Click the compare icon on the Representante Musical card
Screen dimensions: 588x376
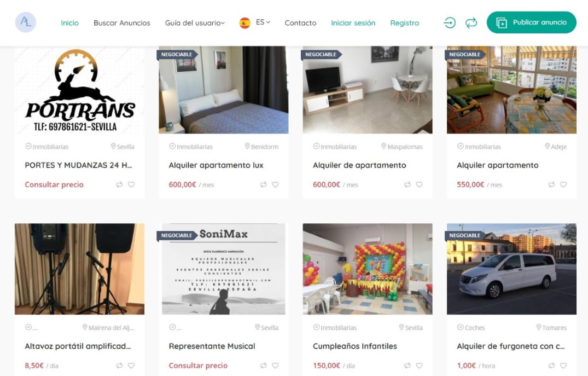(x=263, y=366)
